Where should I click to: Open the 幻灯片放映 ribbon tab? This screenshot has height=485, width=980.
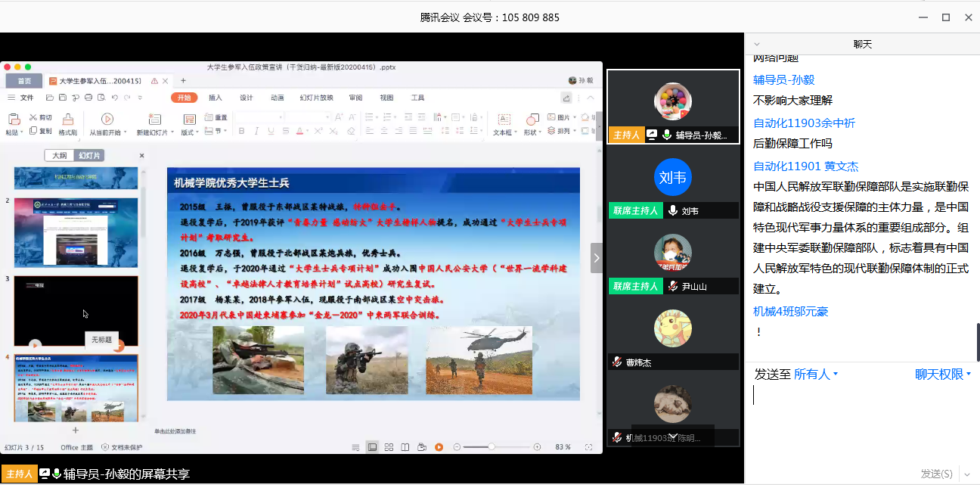pyautogui.click(x=316, y=98)
